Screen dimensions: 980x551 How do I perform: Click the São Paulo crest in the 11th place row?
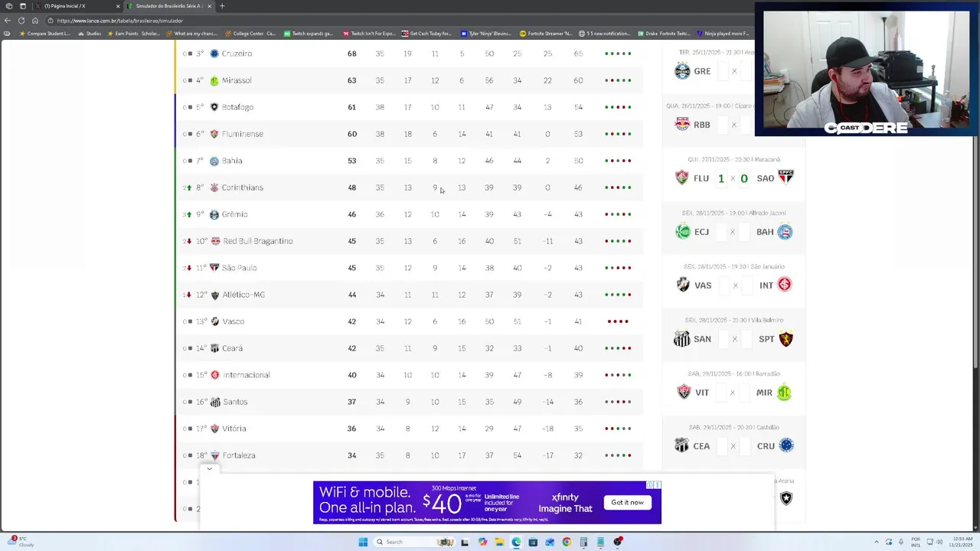point(215,268)
